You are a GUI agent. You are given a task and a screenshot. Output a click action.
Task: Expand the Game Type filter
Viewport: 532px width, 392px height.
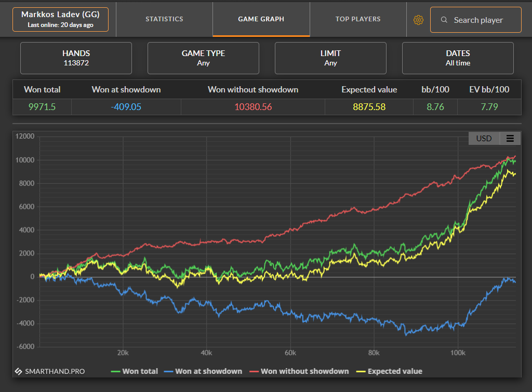click(203, 58)
